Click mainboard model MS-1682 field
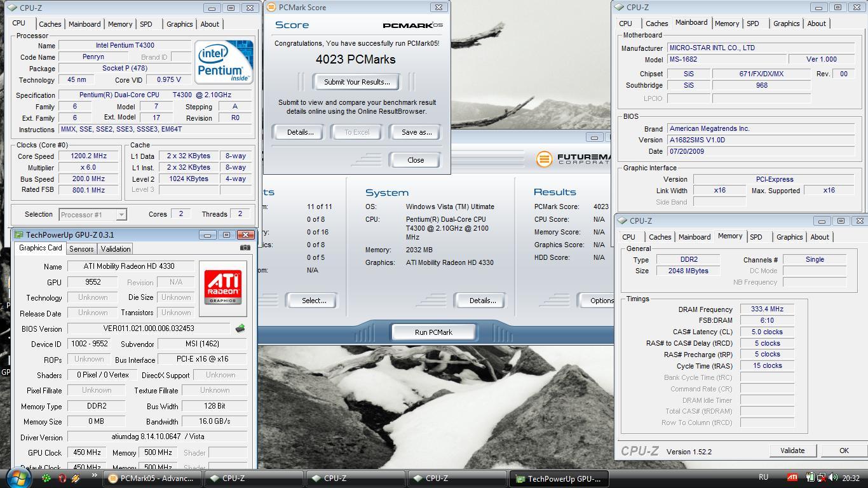868x488 pixels. point(726,59)
